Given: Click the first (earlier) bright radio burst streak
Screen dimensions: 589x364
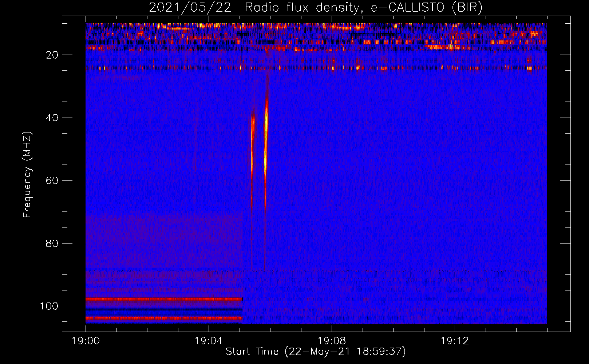Looking at the screenshot, I should [252, 160].
